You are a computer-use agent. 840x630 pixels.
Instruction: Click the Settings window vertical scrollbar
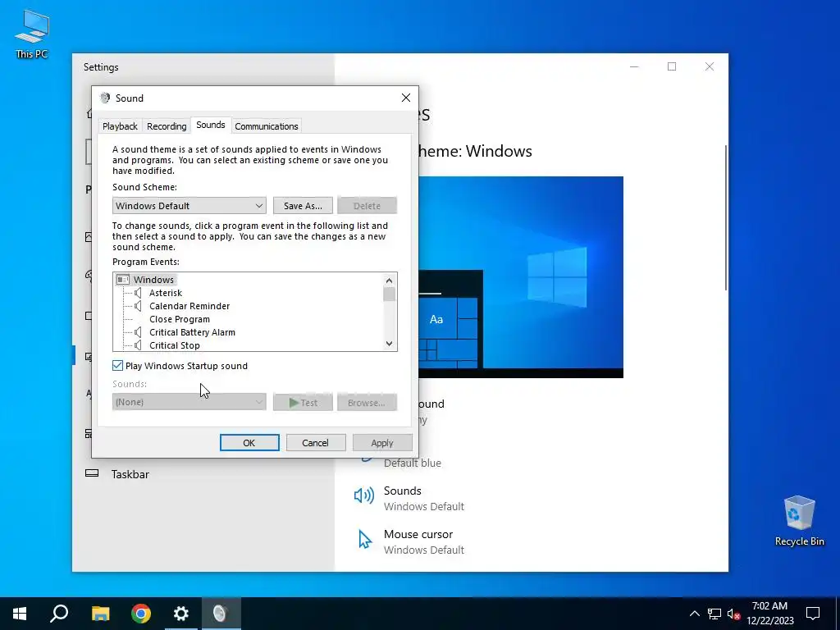726,217
